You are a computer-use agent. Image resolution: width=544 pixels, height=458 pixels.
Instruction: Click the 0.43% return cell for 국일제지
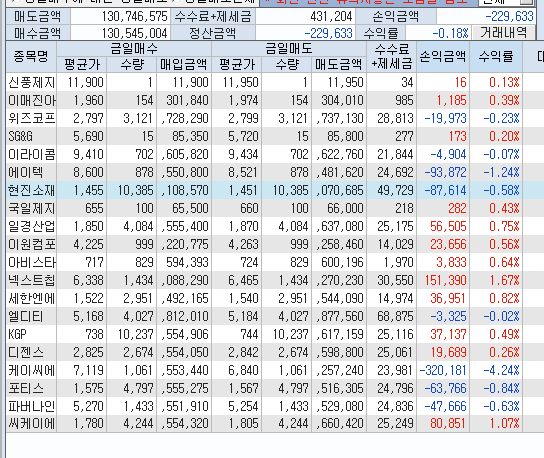click(x=496, y=209)
